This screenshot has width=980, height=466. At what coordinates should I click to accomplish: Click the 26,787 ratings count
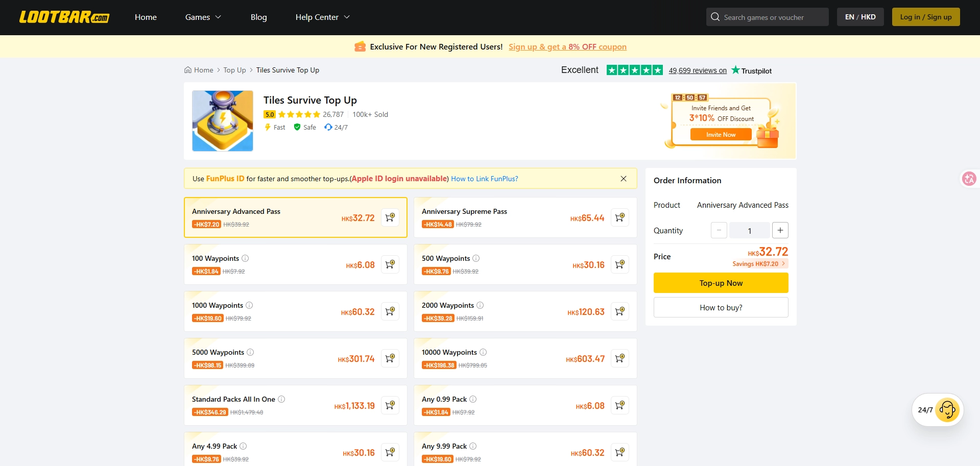click(x=333, y=114)
